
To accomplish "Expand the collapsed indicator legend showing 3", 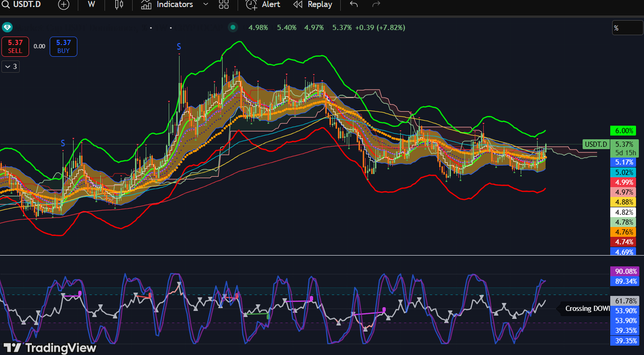I will (11, 67).
